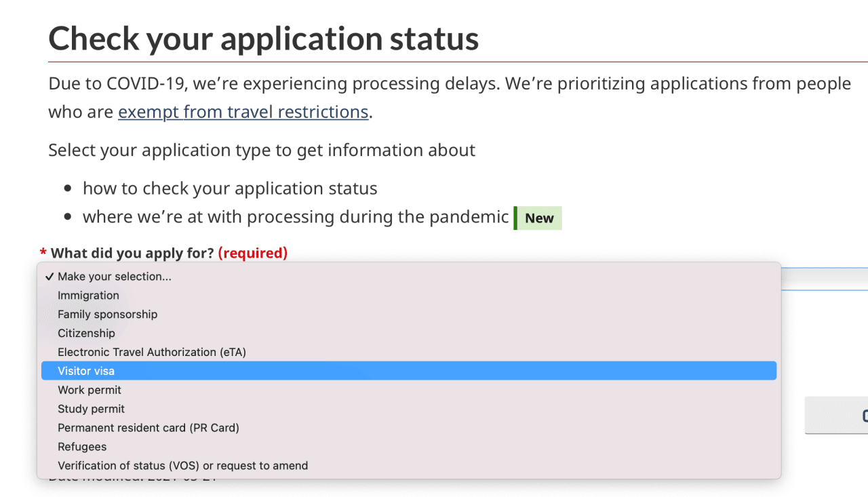Click the green New badge
Viewport: 868px width, 497px height.
point(538,218)
